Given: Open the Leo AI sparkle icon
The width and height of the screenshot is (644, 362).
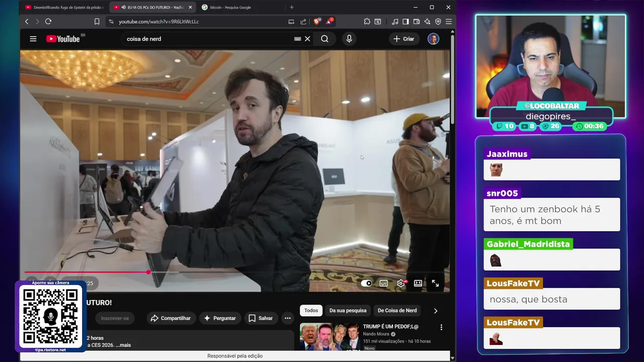Looking at the screenshot, I should click(x=427, y=22).
